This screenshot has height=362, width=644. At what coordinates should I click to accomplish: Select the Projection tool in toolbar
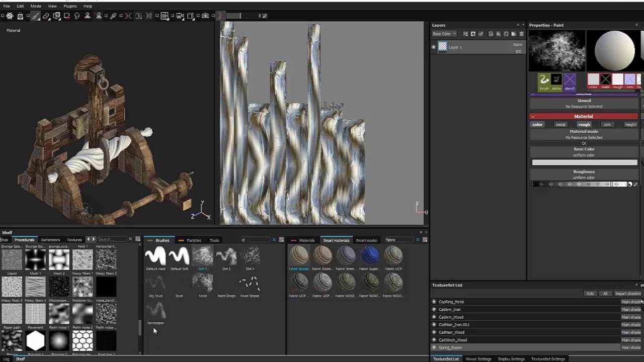pyautogui.click(x=56, y=16)
